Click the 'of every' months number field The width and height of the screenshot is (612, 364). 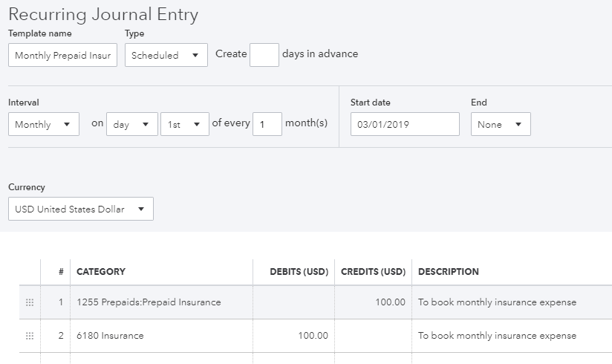(x=267, y=124)
